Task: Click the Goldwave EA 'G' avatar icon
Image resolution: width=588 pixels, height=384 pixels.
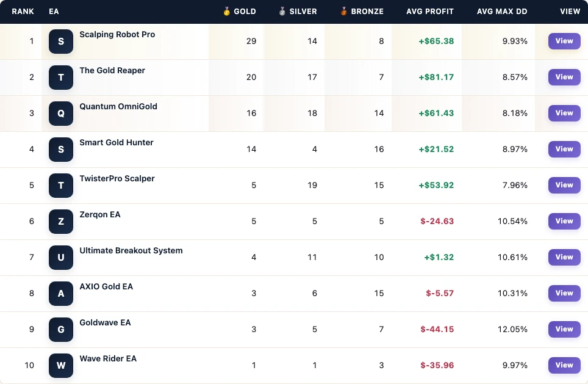Action: (61, 330)
